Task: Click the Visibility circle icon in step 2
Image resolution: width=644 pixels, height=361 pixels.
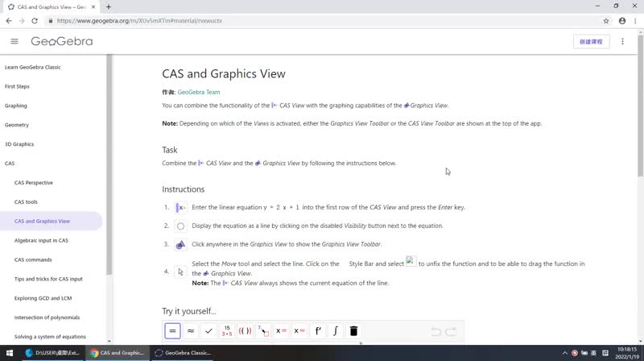Action: tap(180, 226)
